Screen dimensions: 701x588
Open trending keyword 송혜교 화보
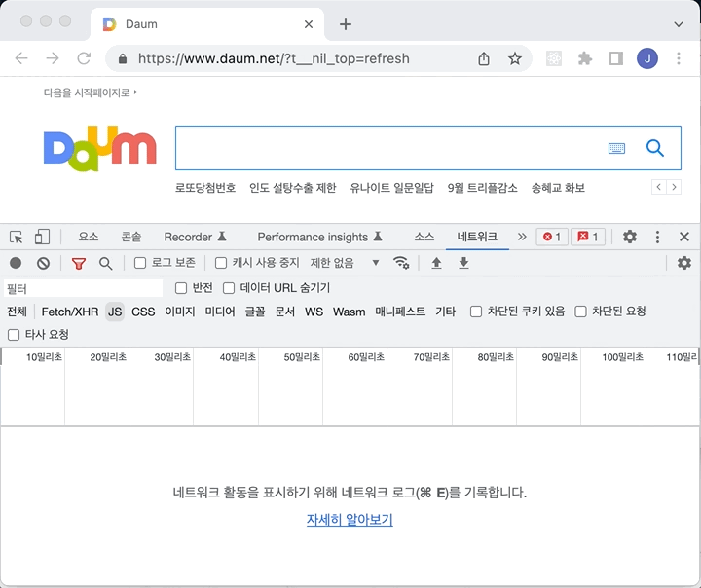click(x=558, y=188)
